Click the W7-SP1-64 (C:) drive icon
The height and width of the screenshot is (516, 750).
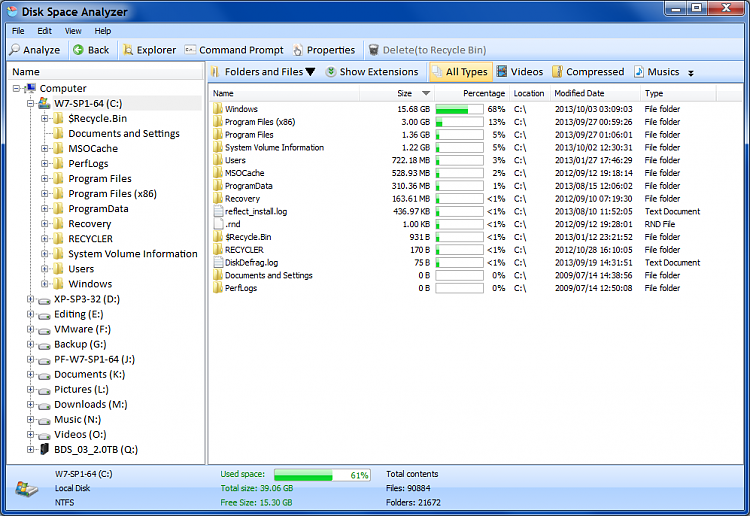[44, 103]
